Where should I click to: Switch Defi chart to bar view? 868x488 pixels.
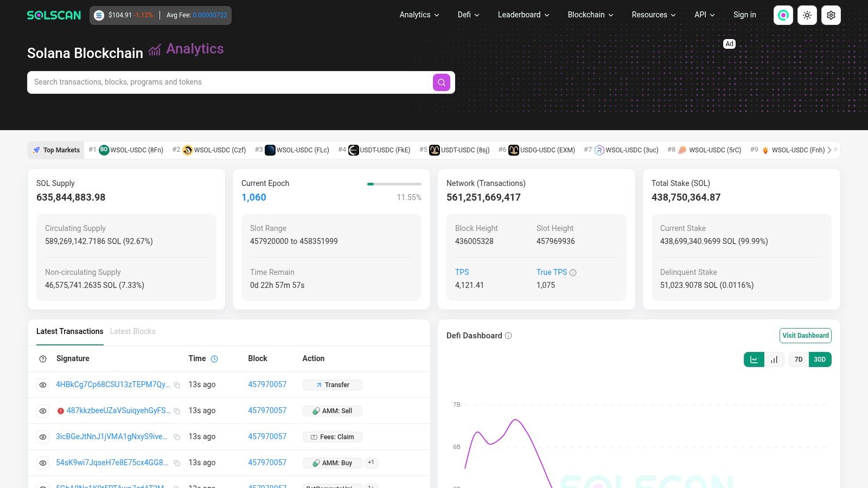[774, 359]
